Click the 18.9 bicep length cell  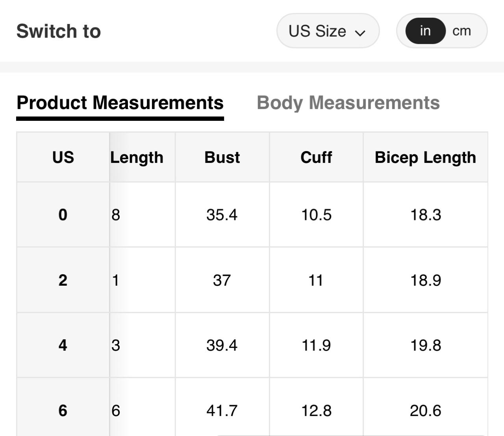click(x=425, y=280)
